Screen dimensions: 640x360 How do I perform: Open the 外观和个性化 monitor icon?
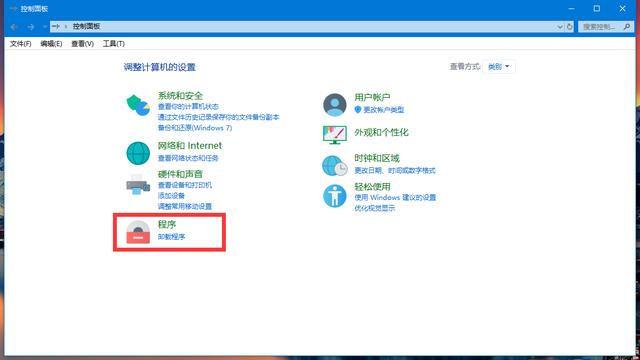click(335, 135)
